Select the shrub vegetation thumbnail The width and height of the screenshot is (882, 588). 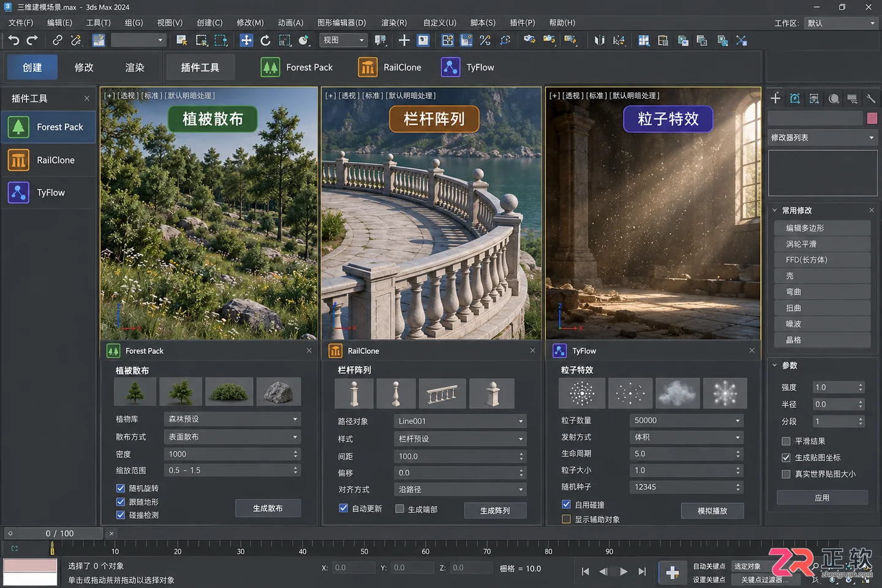pyautogui.click(x=229, y=392)
